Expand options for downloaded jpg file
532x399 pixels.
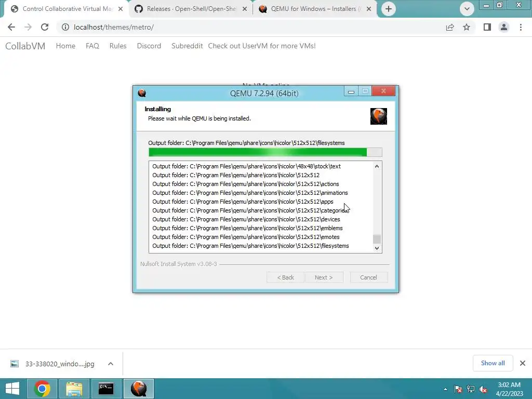tap(111, 364)
